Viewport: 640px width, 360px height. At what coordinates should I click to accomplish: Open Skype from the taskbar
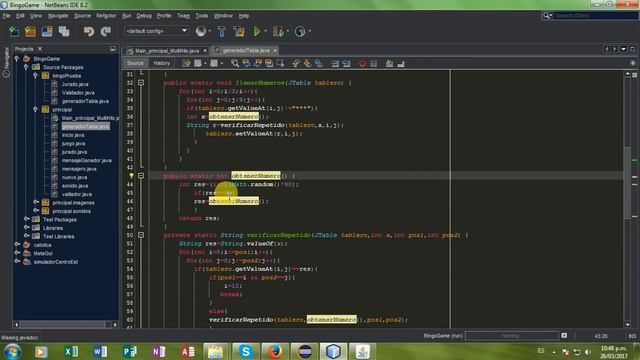[x=246, y=351]
